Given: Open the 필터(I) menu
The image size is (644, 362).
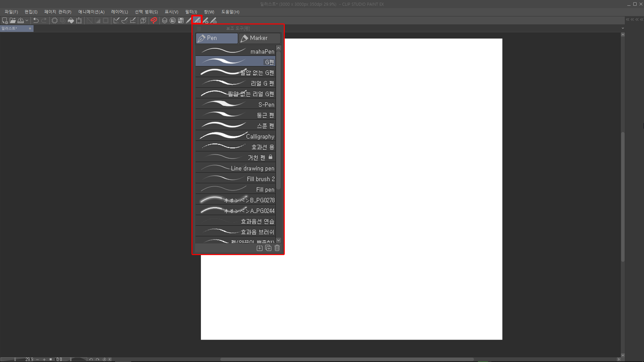Looking at the screenshot, I should click(191, 12).
